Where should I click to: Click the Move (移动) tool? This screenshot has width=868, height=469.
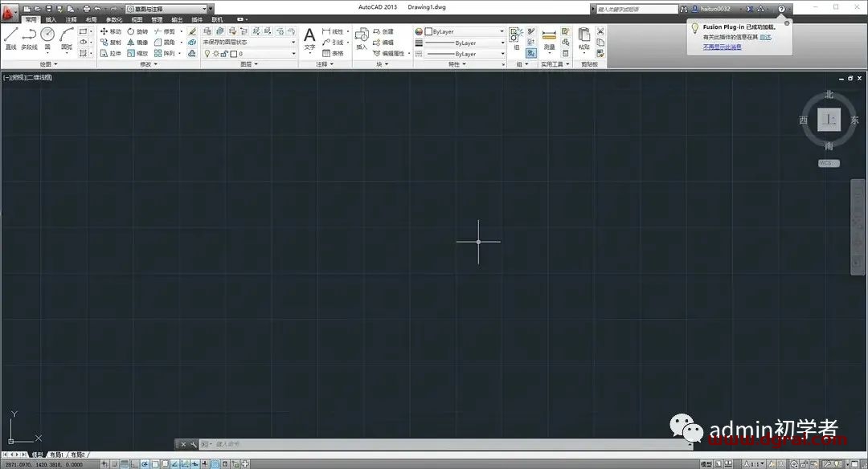click(x=111, y=31)
